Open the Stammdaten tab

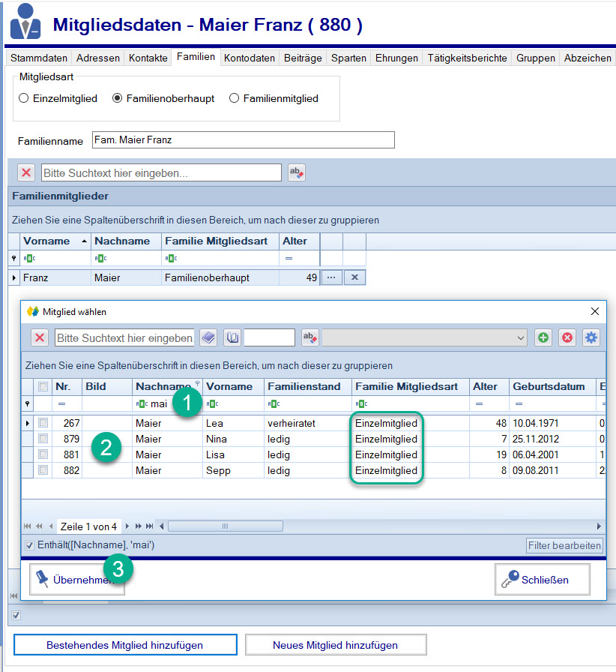39,58
